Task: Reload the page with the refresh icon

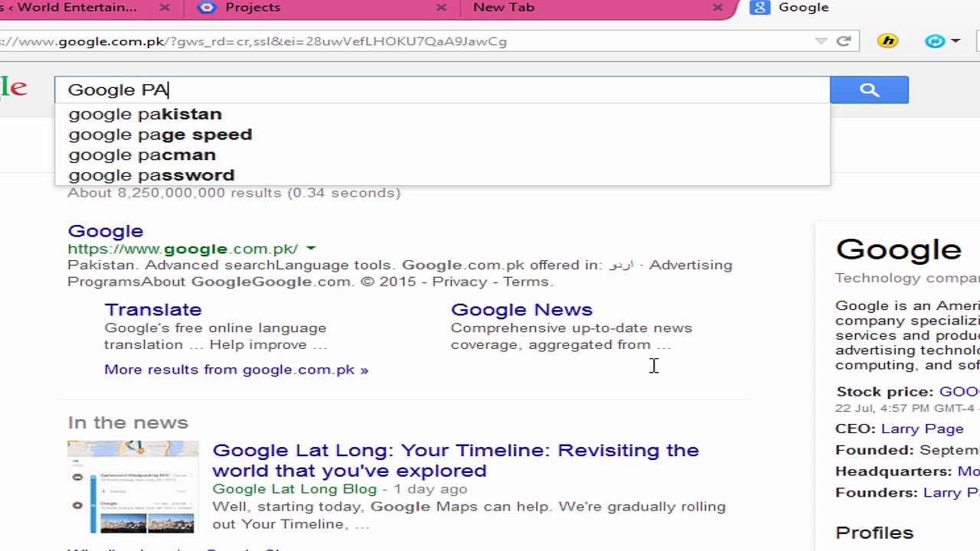Action: click(844, 41)
